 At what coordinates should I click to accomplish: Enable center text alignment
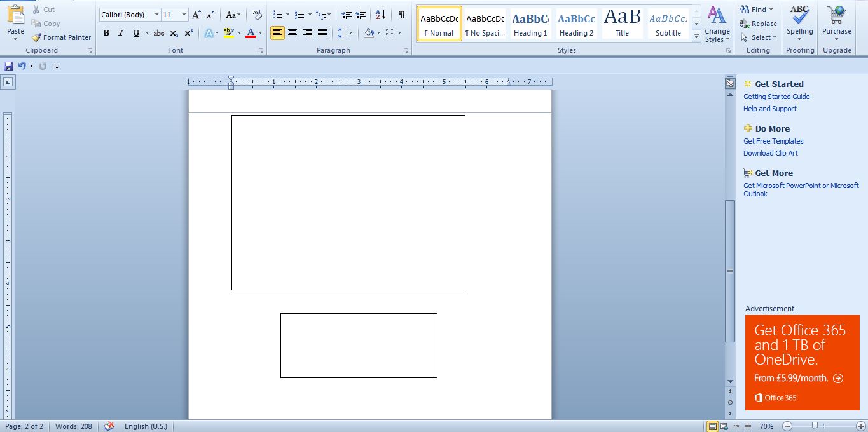pyautogui.click(x=293, y=33)
